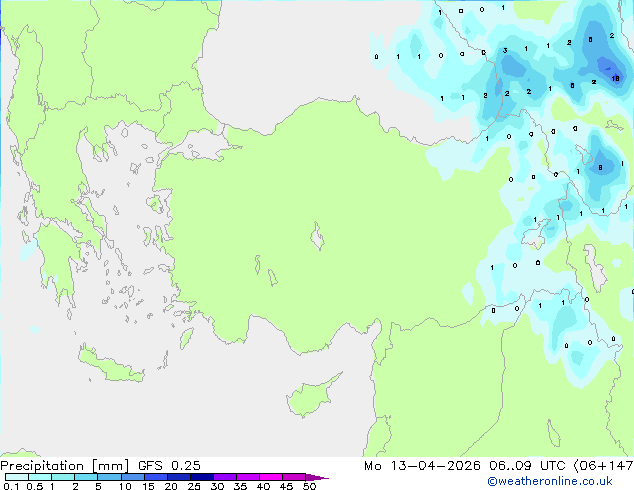634x490 pixels.
Task: Click the 'Mo 13-04-2026' date text
Action: point(423,466)
